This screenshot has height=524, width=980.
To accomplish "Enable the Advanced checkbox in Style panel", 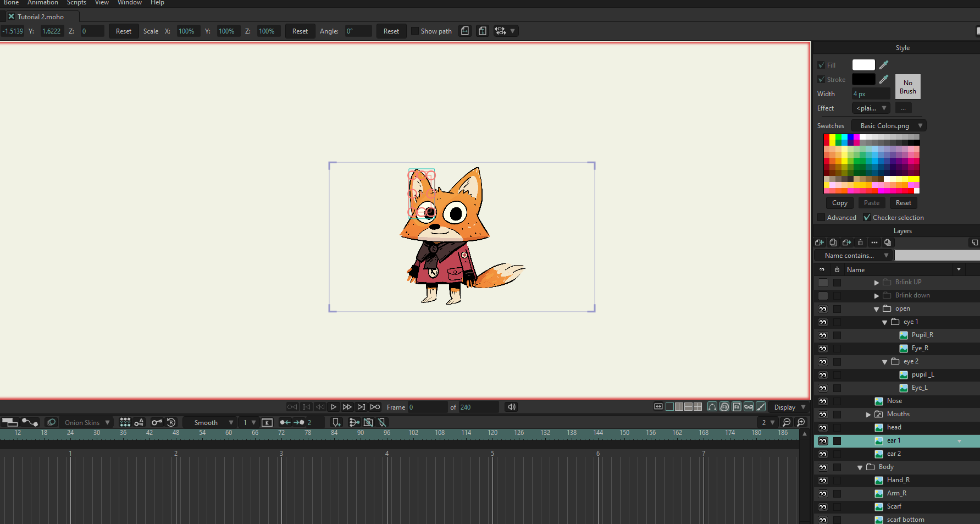I will [821, 218].
